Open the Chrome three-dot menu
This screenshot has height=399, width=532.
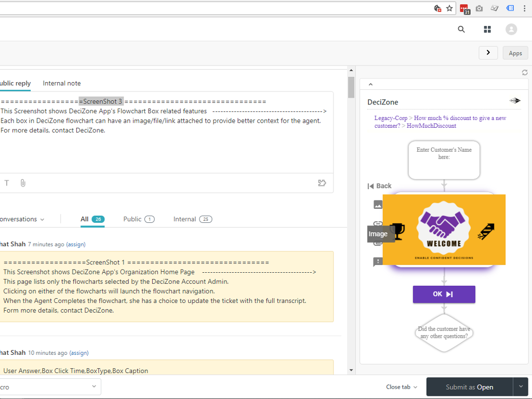[525, 8]
